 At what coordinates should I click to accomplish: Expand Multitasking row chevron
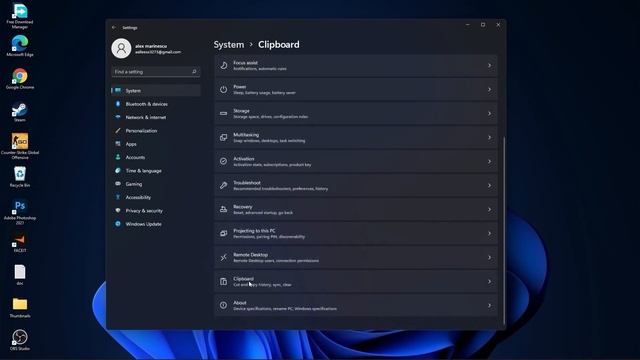tap(489, 138)
